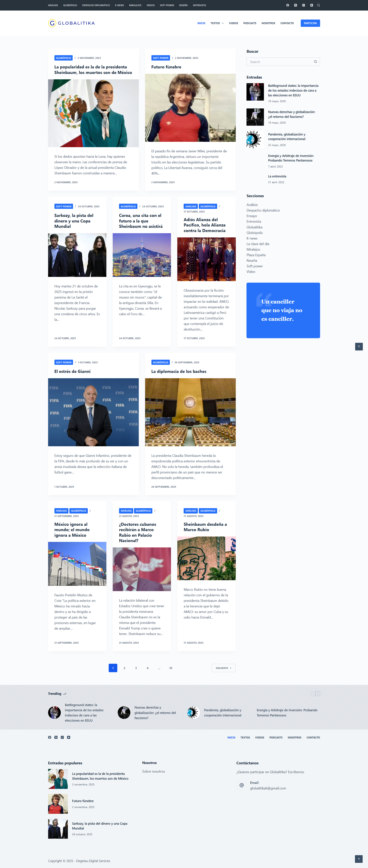Go to Trending carousel previous arrow
368x868 pixels.
pyautogui.click(x=313, y=693)
